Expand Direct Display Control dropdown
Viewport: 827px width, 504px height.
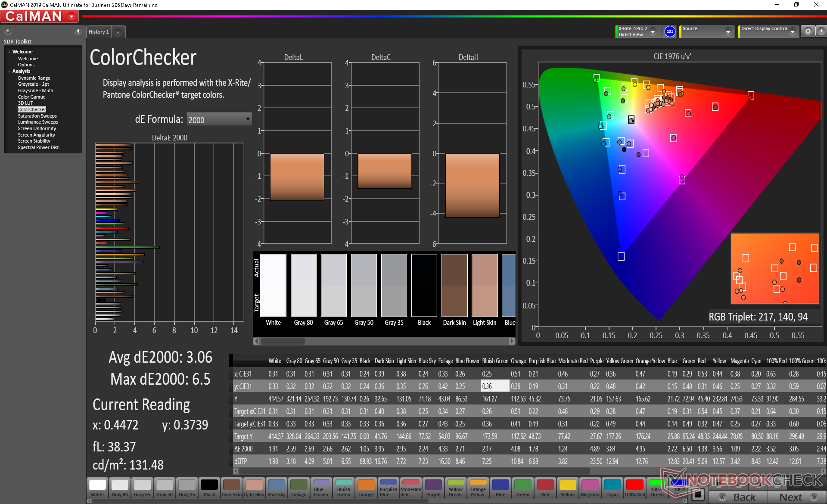(792, 32)
